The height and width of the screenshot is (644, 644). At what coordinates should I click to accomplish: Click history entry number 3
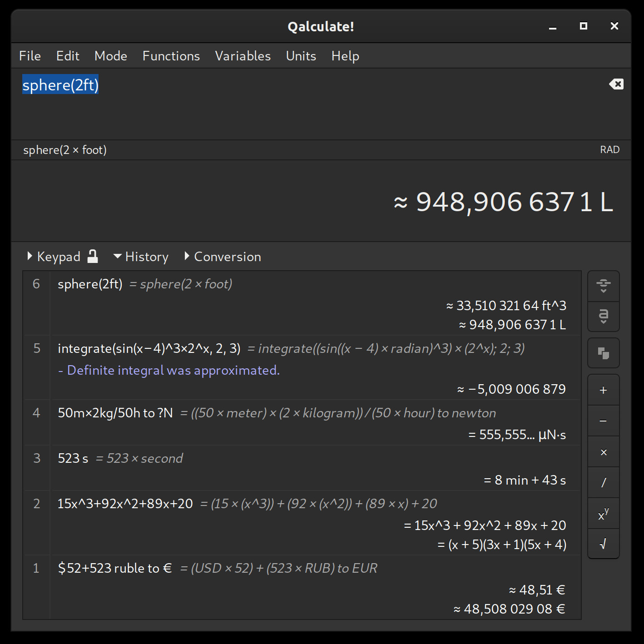37,458
